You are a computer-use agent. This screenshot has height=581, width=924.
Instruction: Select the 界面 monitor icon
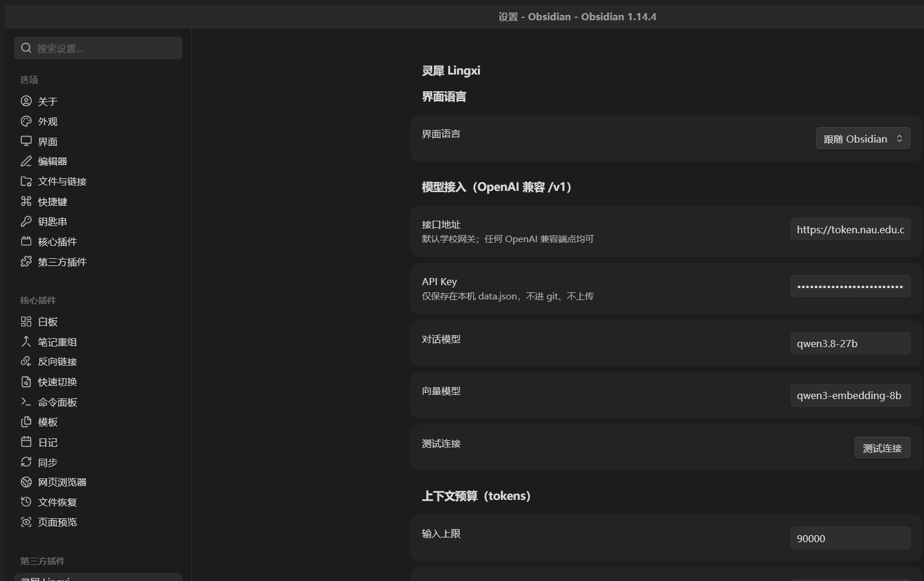pyautogui.click(x=26, y=141)
